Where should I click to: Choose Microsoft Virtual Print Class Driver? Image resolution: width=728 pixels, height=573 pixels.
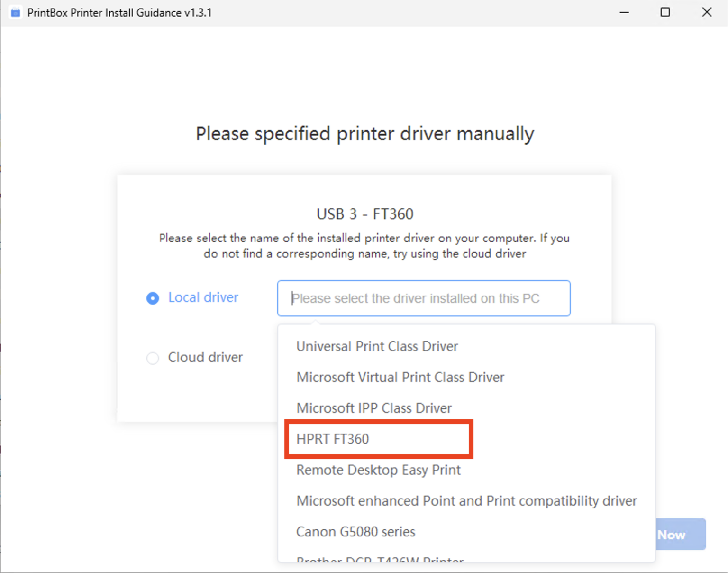tap(400, 377)
